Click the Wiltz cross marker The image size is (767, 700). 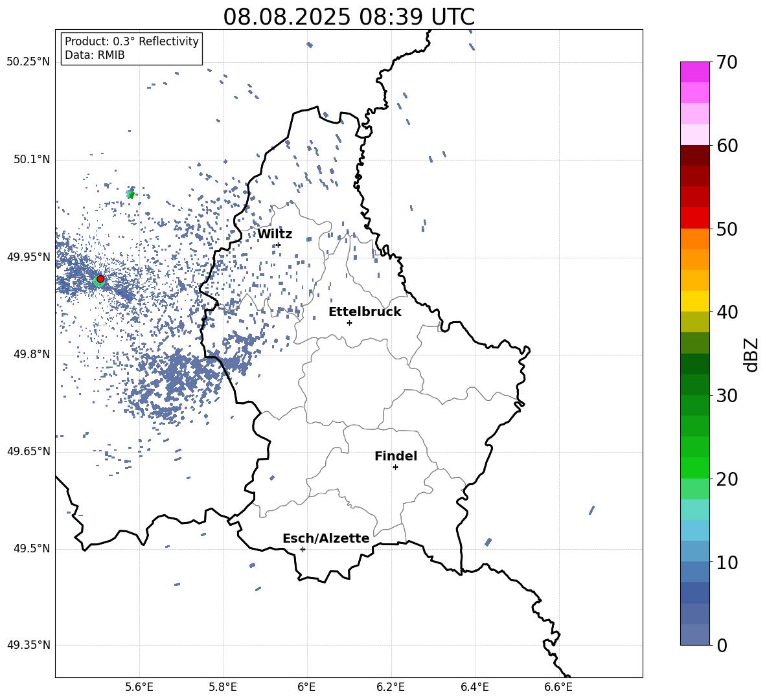279,245
